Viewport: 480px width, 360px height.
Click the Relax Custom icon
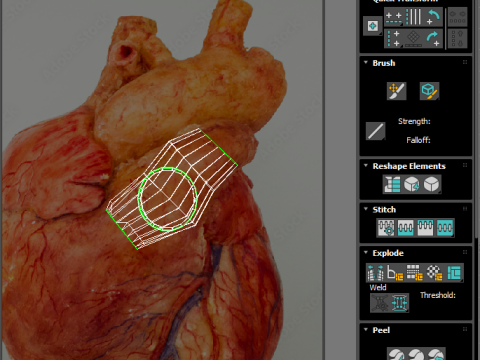click(x=432, y=184)
